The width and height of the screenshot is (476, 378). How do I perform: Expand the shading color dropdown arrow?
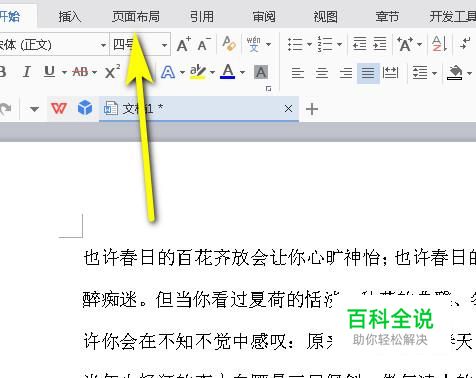[469, 73]
